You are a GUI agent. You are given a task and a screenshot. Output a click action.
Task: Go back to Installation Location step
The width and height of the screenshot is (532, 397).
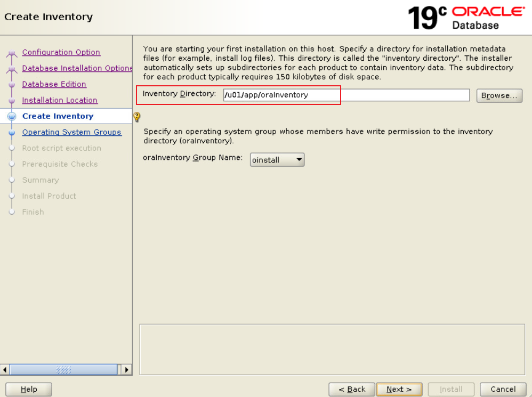60,100
